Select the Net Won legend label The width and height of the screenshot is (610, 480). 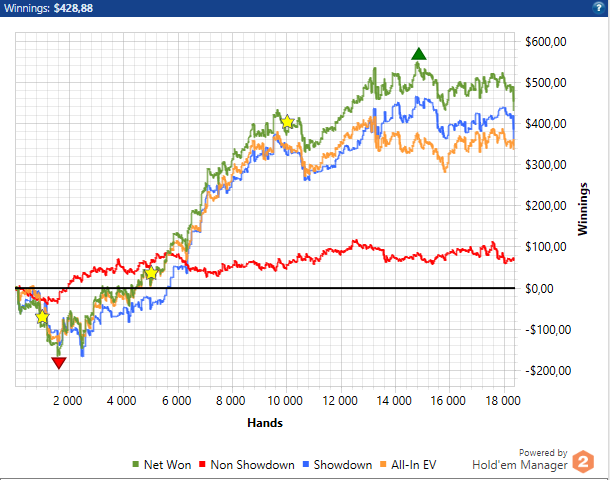pos(167,465)
